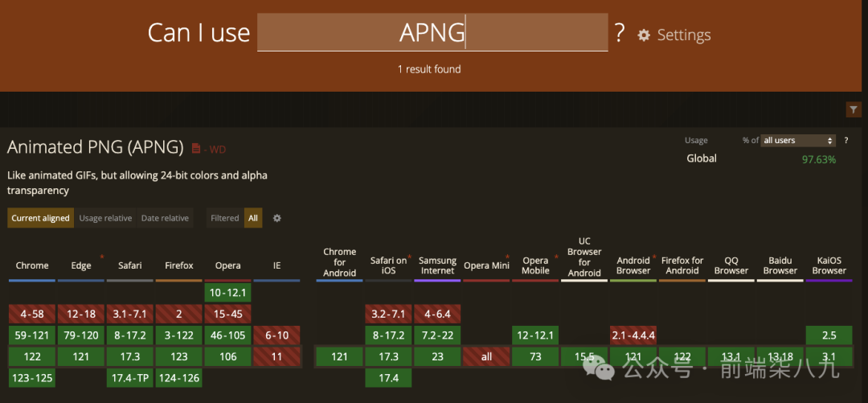Click the table settings gear beside All
The height and width of the screenshot is (403, 868).
[x=276, y=219]
